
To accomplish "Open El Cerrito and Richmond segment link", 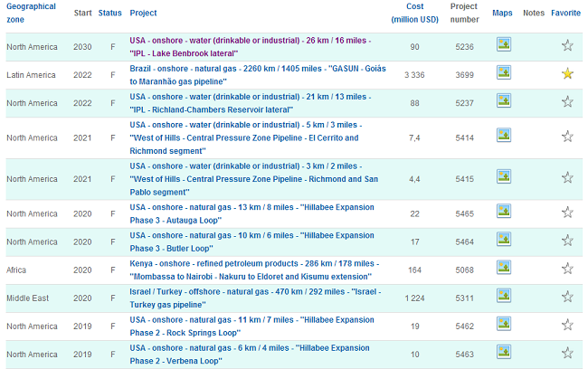I will click(246, 137).
